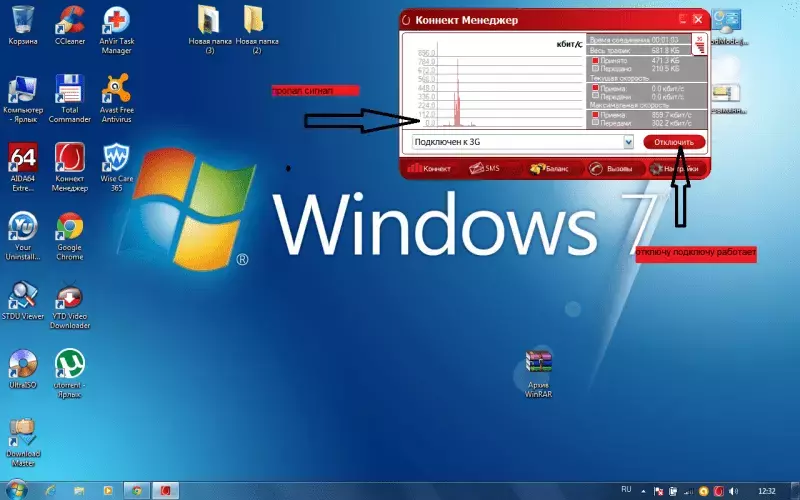
Task: Switch to the Коннект tab
Action: [429, 168]
